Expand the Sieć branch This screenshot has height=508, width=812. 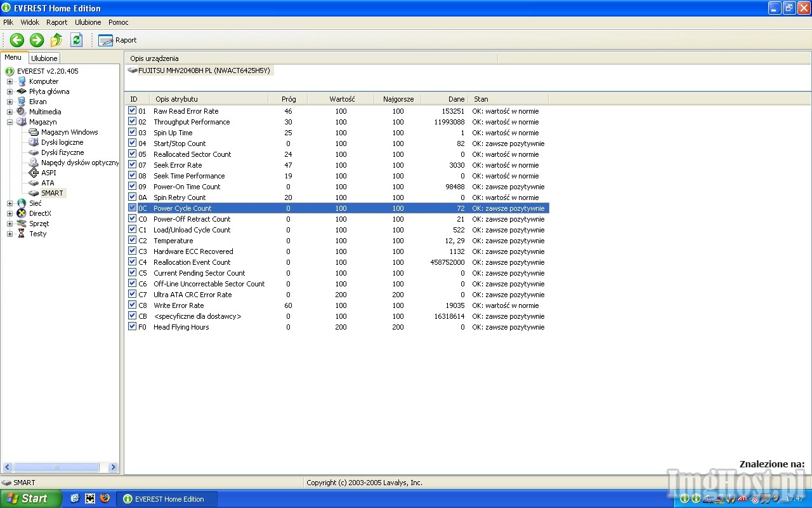pyautogui.click(x=10, y=203)
